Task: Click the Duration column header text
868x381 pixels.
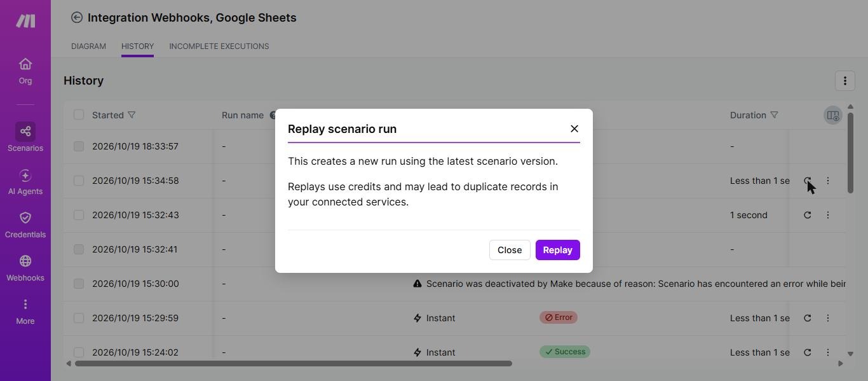Action: 748,115
